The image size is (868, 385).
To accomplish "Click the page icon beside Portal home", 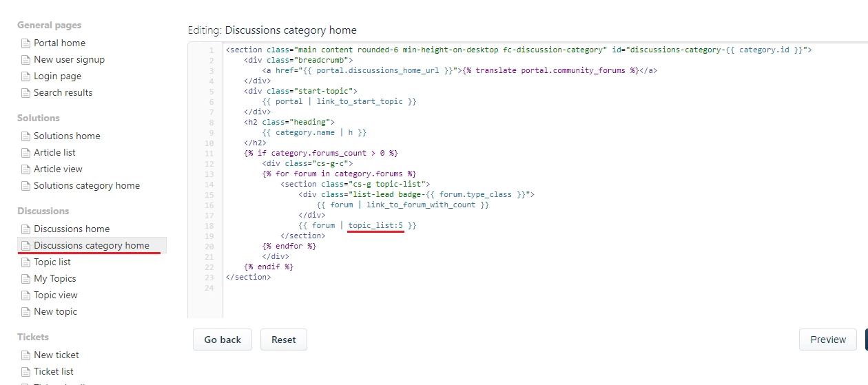I will tap(26, 43).
